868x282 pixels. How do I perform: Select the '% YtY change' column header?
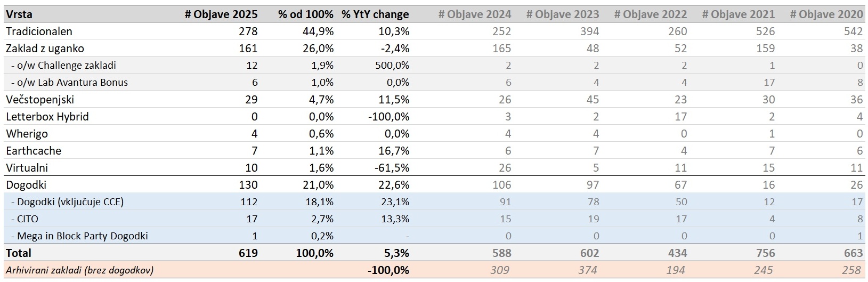tap(375, 14)
